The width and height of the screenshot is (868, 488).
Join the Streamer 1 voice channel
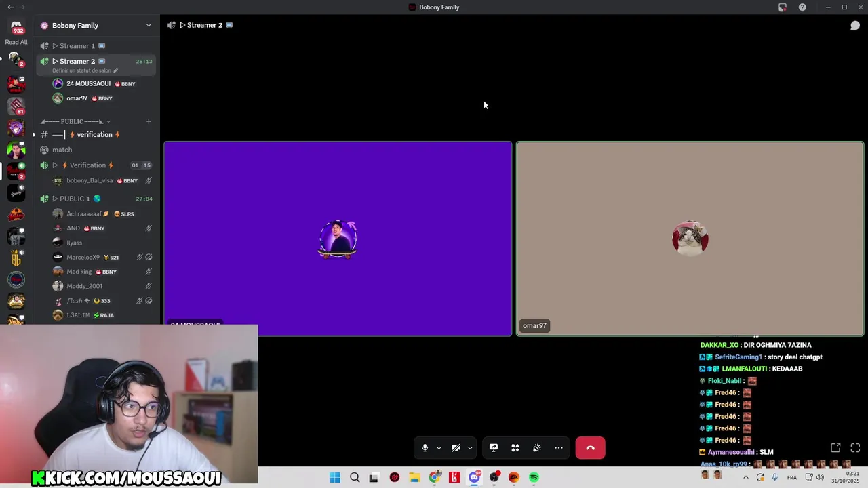[96, 46]
